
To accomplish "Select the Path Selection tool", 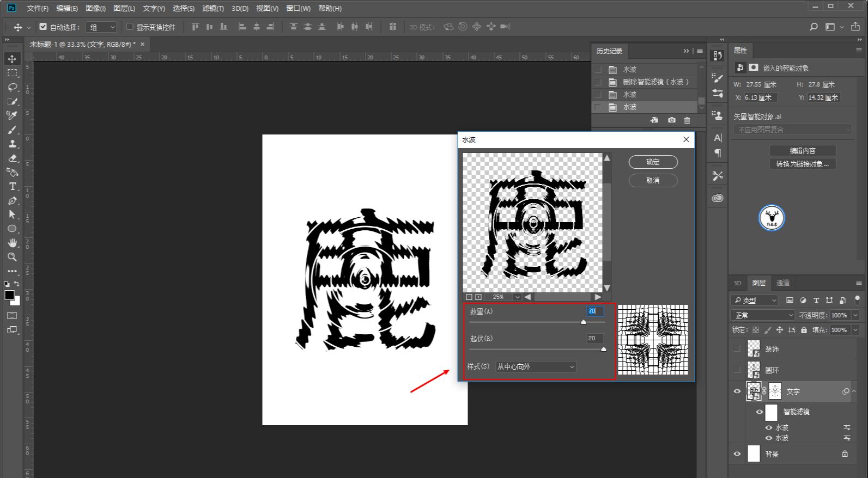I will [12, 215].
